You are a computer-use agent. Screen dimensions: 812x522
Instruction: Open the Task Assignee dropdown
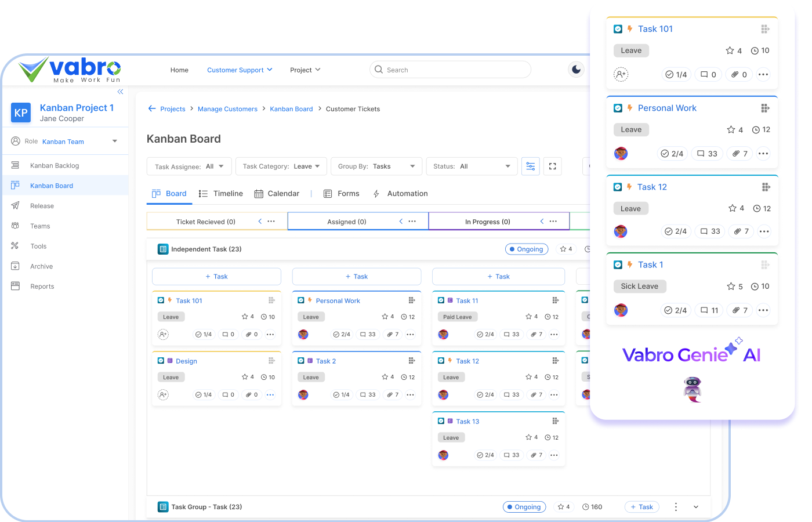tap(189, 166)
